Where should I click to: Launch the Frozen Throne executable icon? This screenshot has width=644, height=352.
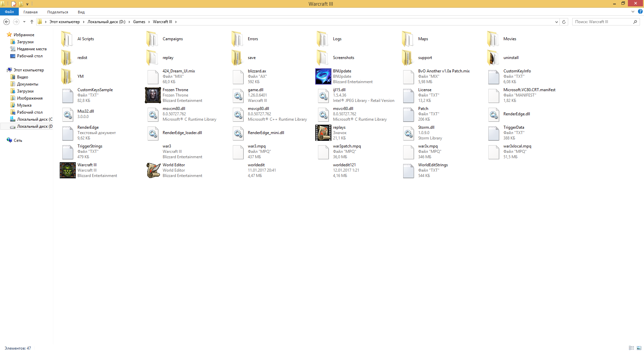[x=153, y=95]
